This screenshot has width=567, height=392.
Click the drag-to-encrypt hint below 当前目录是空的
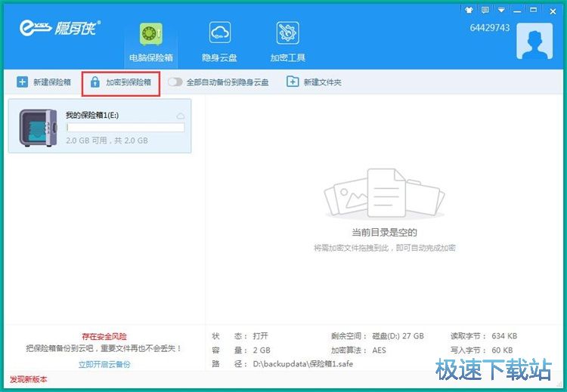coord(385,248)
